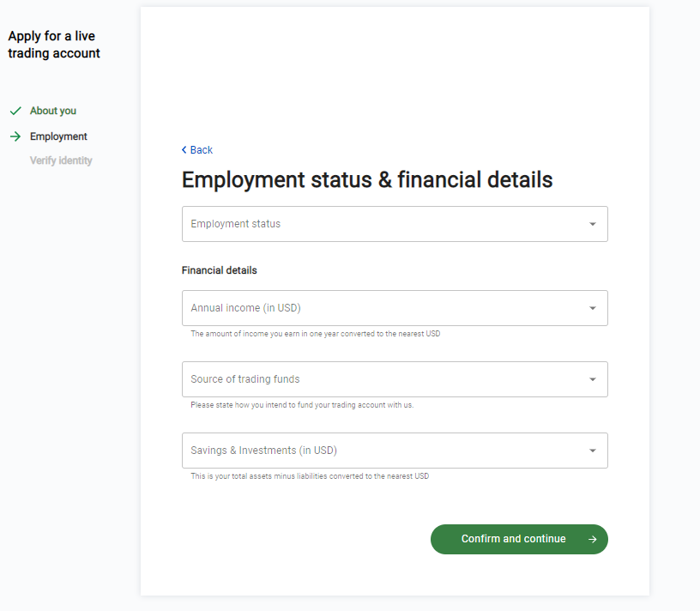Select the Employment step in sidebar

click(x=58, y=136)
